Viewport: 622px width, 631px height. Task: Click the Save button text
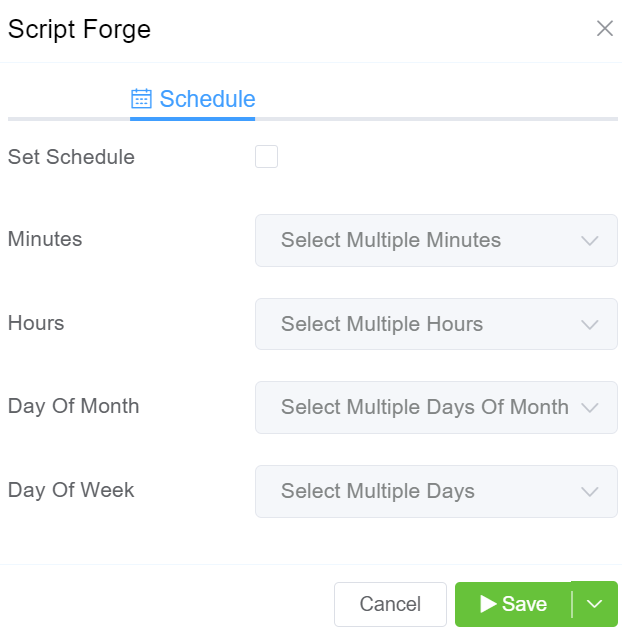[x=524, y=604]
